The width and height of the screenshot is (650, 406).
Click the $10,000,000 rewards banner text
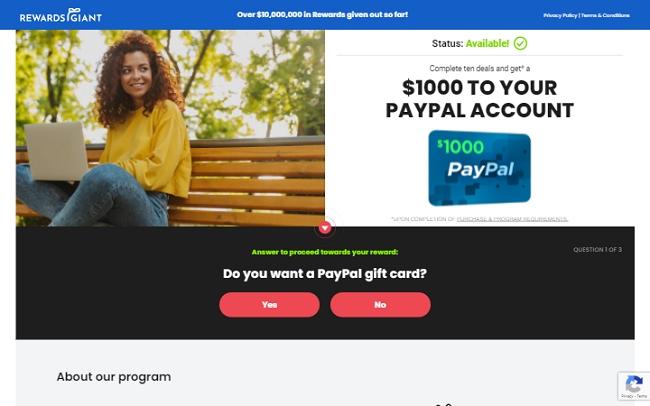322,15
